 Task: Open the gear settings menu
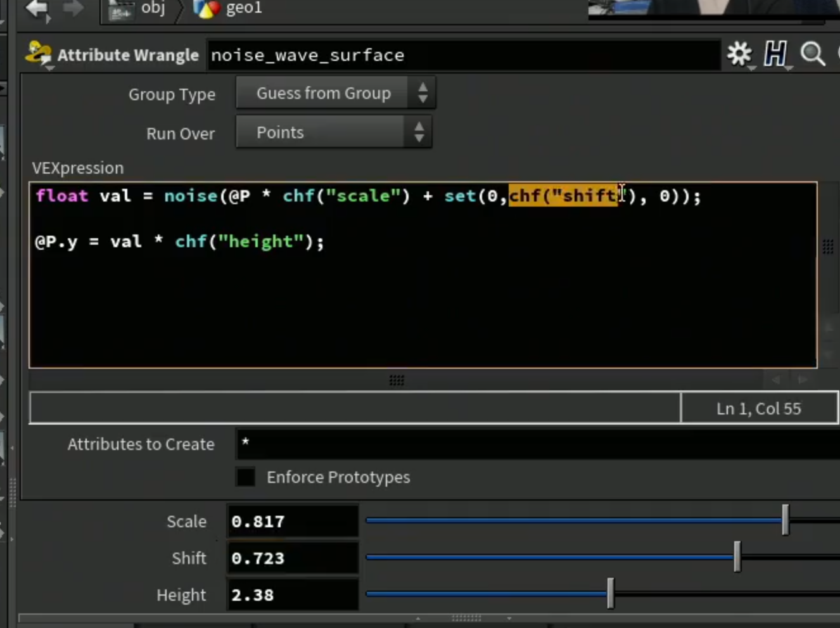pos(739,54)
